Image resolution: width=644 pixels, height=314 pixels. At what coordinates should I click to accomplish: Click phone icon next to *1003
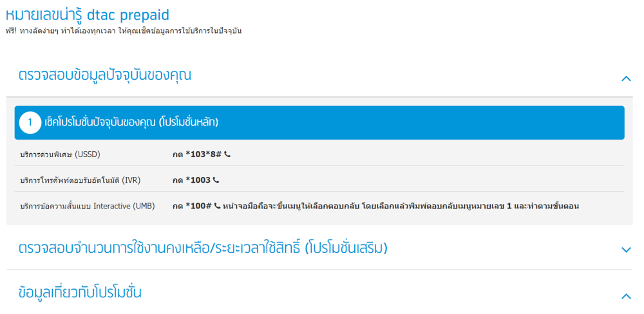click(x=216, y=180)
